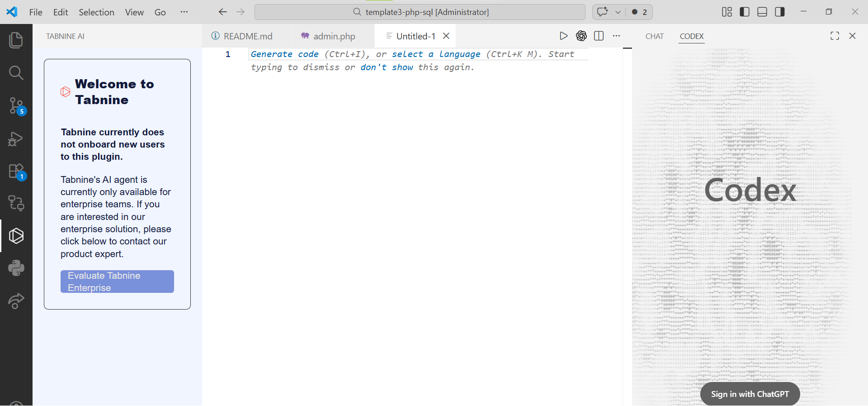Open the View menu
The image size is (868, 406).
134,12
